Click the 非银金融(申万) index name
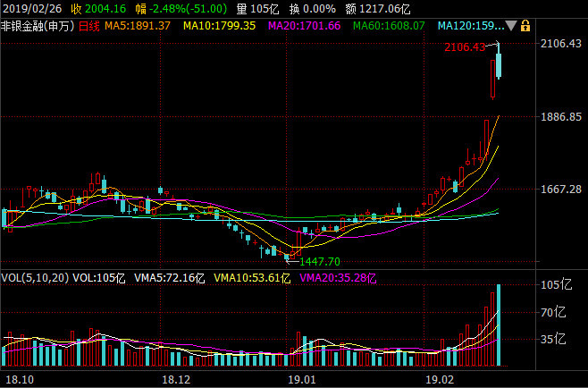 (38, 26)
